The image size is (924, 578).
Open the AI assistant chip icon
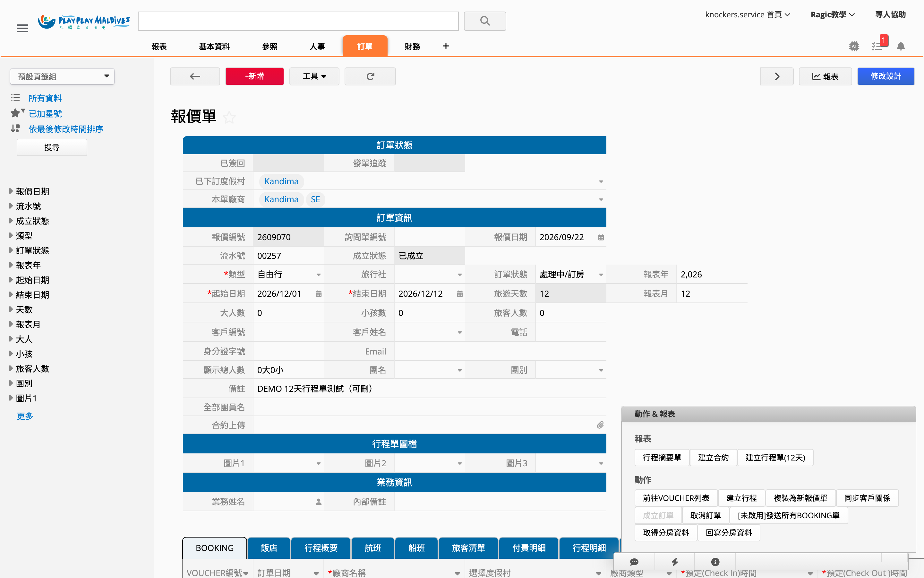coord(854,46)
